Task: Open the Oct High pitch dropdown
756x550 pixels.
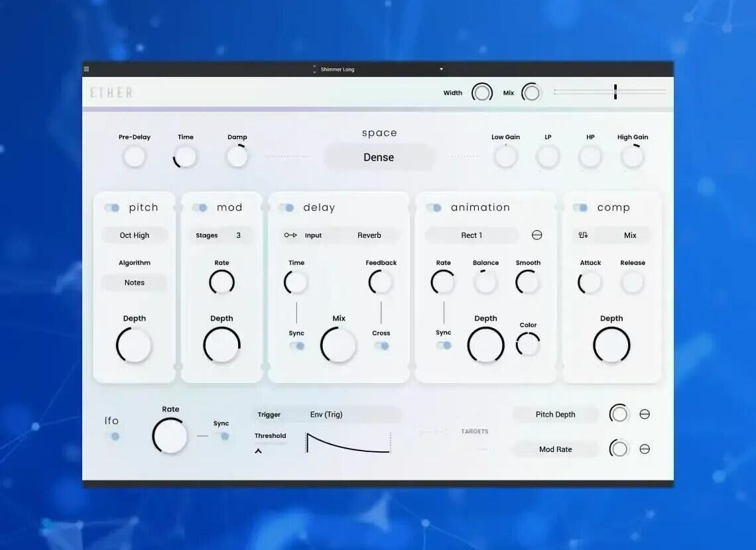Action: tap(135, 235)
